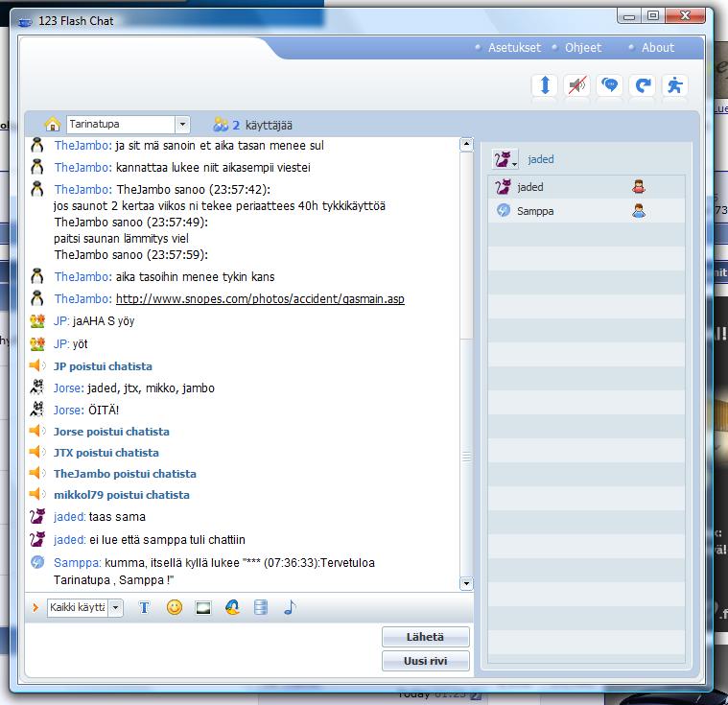This screenshot has height=705, width=728.
Task: Open the Kaikki käyttäjät recipient dropdown
Action: 115,608
